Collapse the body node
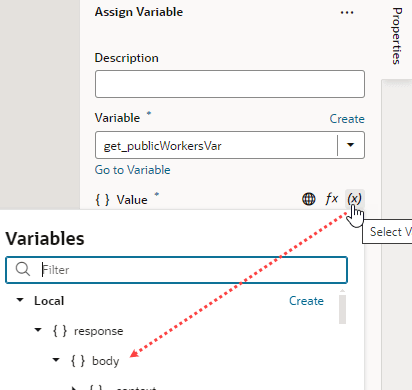This screenshot has height=390, width=412. 56,360
